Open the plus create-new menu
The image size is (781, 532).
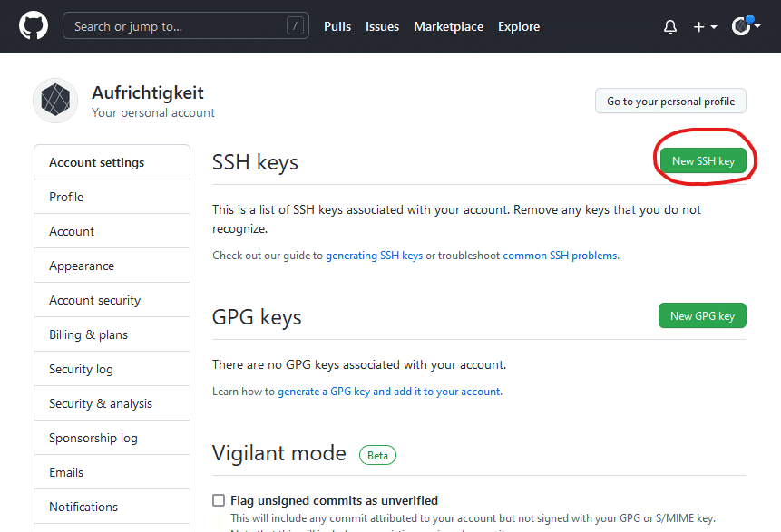click(705, 27)
